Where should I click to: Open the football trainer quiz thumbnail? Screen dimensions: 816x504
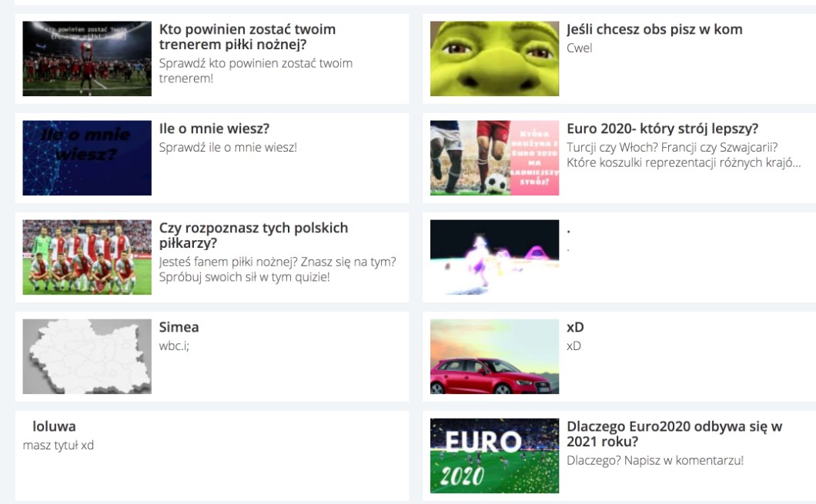[87, 58]
